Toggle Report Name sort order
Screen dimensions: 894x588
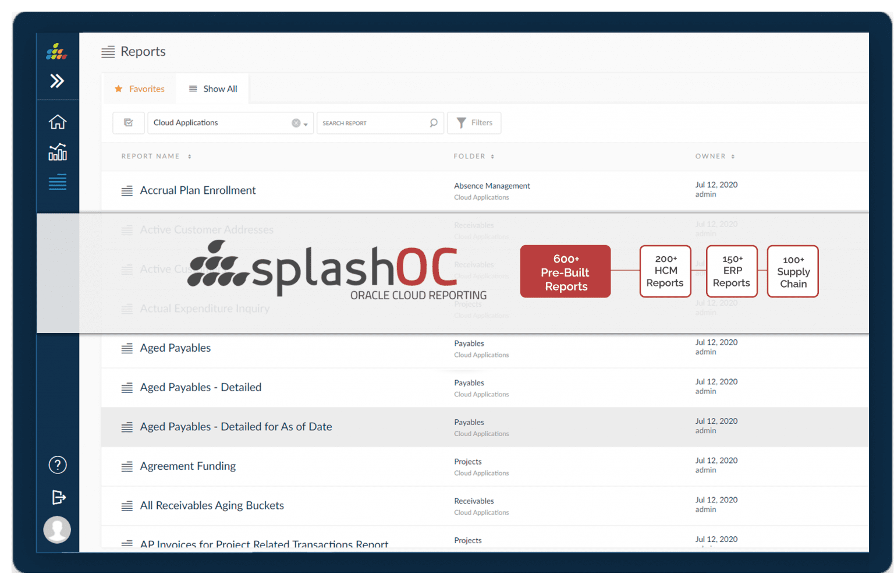pos(189,156)
